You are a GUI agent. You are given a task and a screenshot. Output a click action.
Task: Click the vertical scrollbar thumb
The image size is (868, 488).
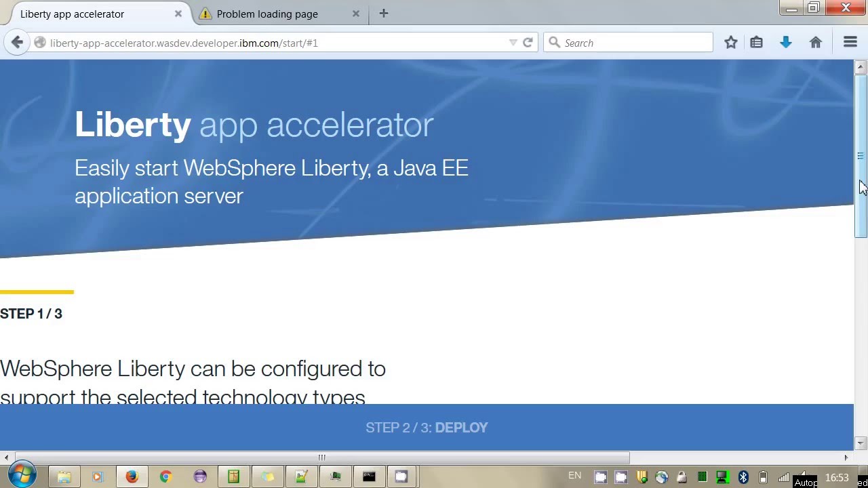[x=861, y=156]
